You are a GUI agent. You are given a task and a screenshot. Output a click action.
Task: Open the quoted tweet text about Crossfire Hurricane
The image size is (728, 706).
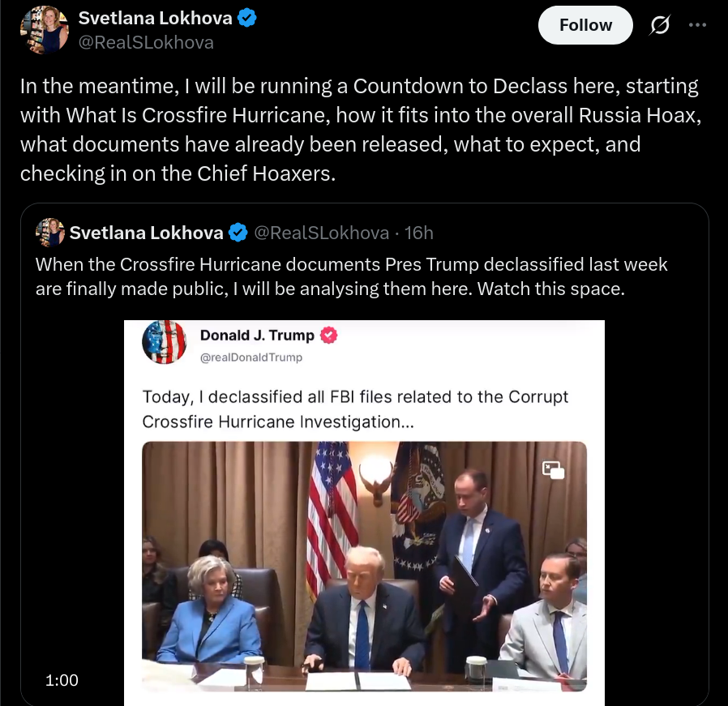352,276
